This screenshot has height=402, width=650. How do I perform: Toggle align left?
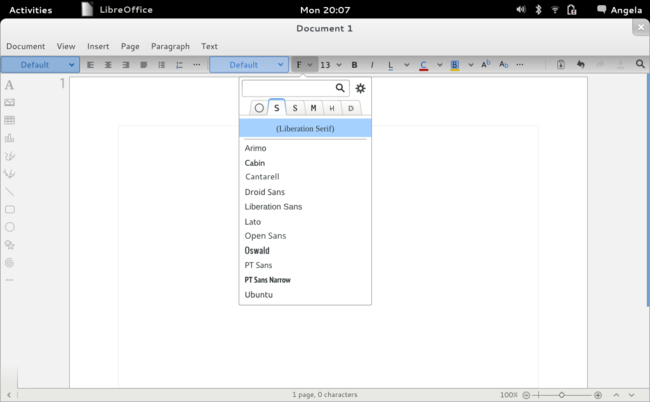coord(90,65)
